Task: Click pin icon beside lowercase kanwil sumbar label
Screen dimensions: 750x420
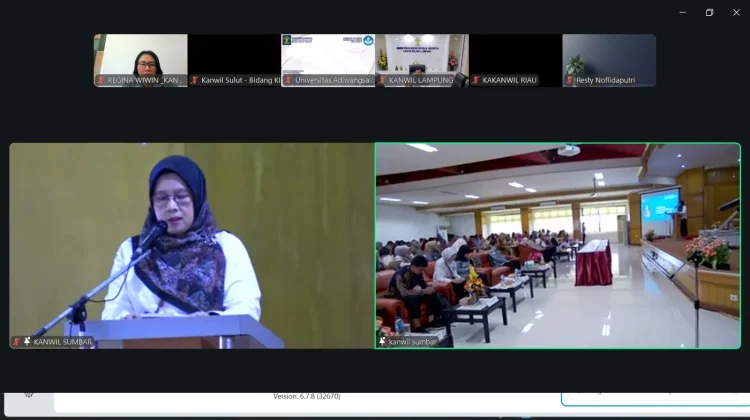Action: (x=382, y=342)
